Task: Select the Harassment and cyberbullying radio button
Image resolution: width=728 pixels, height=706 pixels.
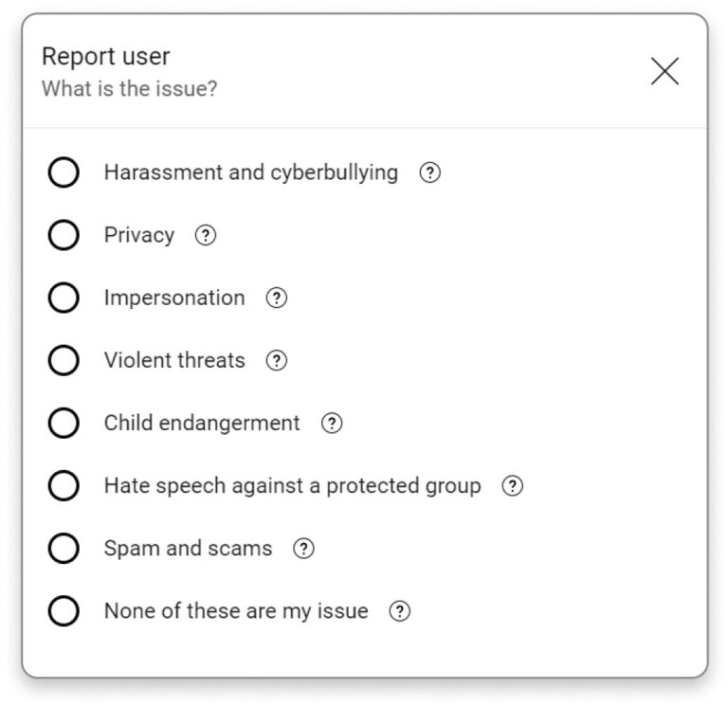Action: point(64,172)
